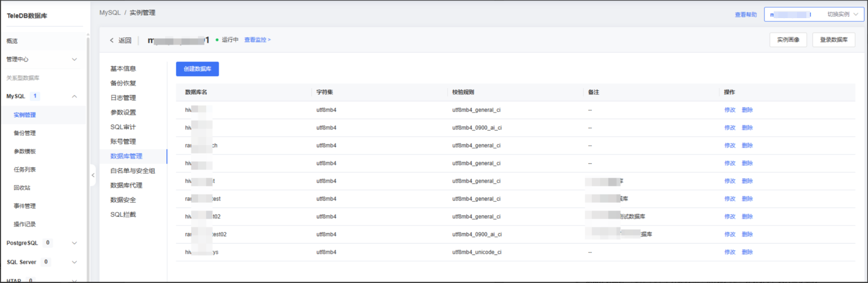Click the back arrow icon next to 返回
This screenshot has height=283, width=868.
(111, 40)
